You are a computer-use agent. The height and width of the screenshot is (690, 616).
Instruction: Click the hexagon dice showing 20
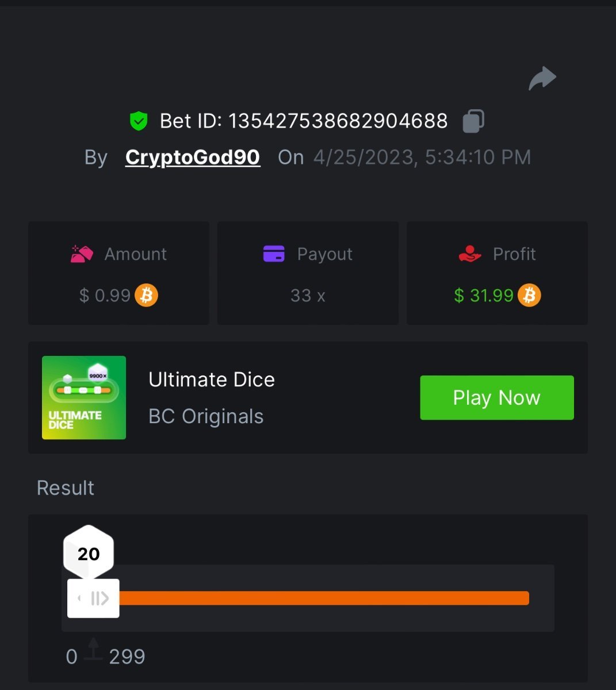coord(89,553)
